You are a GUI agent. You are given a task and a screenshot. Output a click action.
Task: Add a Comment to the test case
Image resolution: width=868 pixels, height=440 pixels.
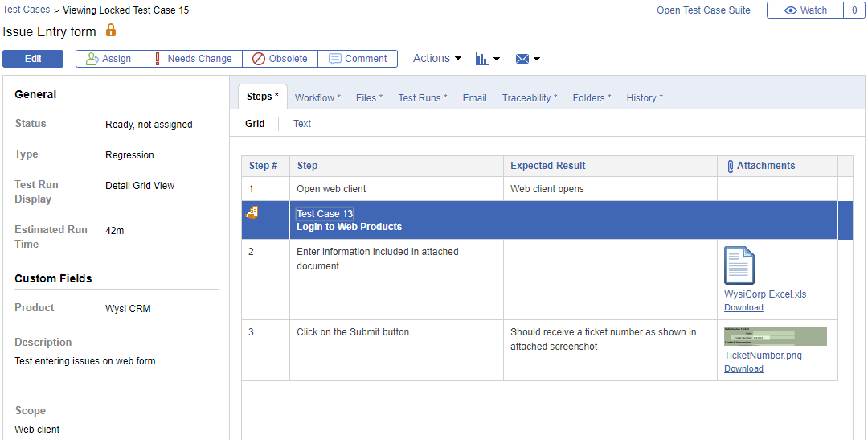[358, 59]
